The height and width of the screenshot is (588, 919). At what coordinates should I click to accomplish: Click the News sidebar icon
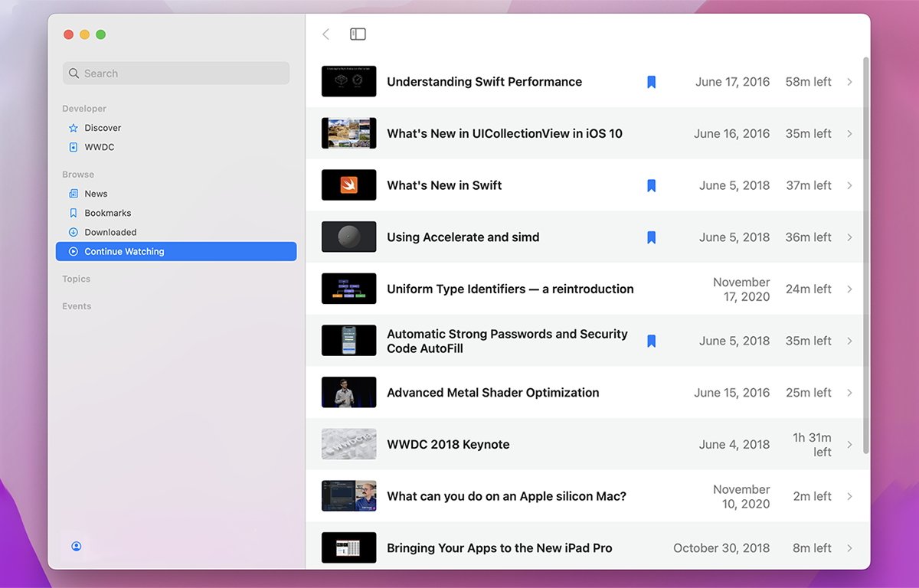click(x=74, y=194)
